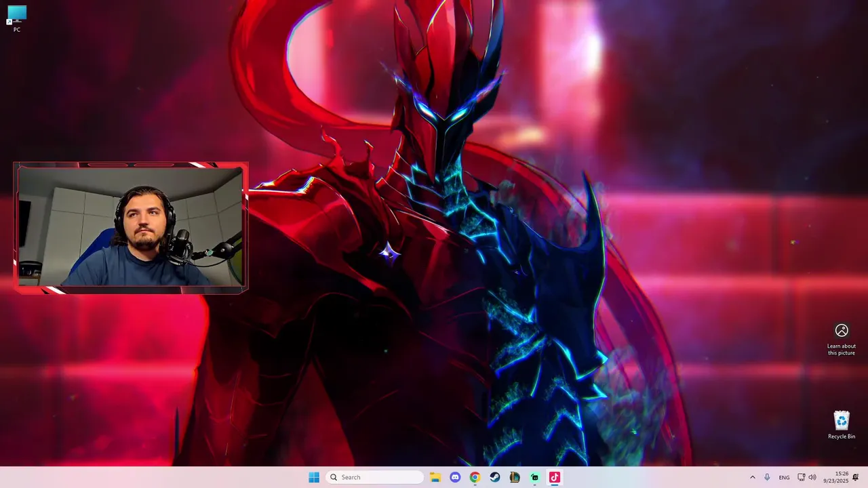Image resolution: width=868 pixels, height=488 pixels.
Task: Open Steam from the taskbar
Action: tap(495, 477)
